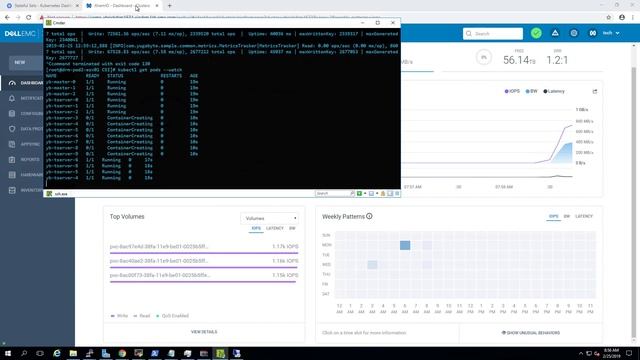This screenshot has height=360, width=640.
Task: Switch to the XtremIO Dashboard browser tab
Action: pos(122,6)
